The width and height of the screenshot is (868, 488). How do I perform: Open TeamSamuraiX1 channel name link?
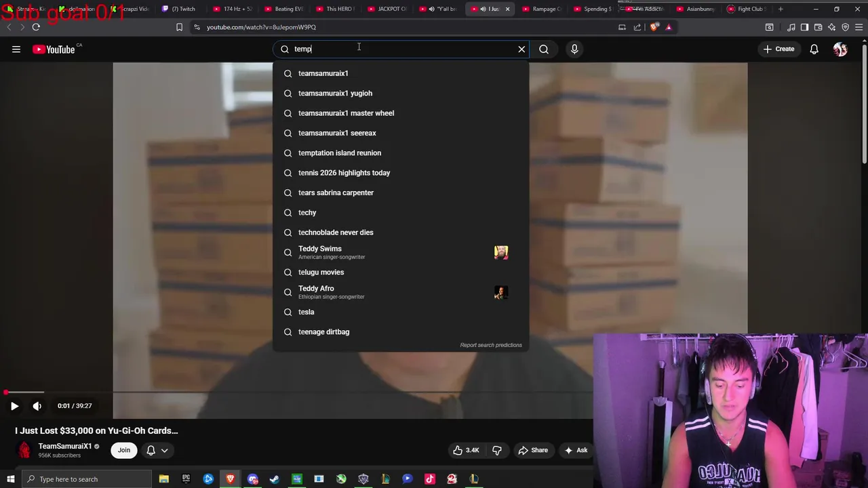point(65,446)
